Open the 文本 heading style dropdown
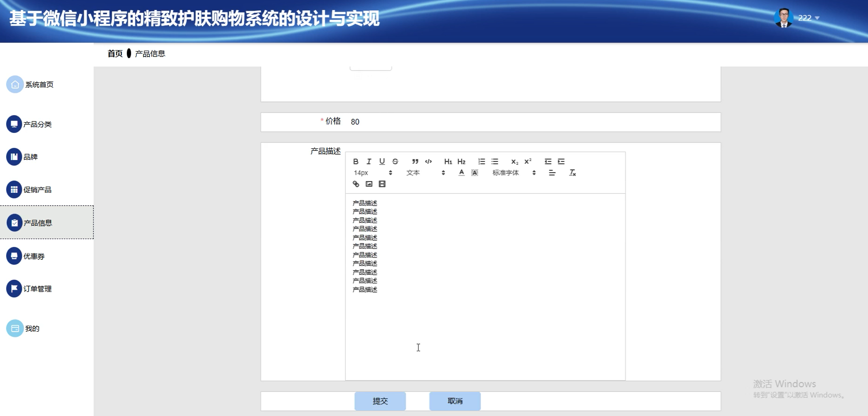868x416 pixels. (425, 172)
